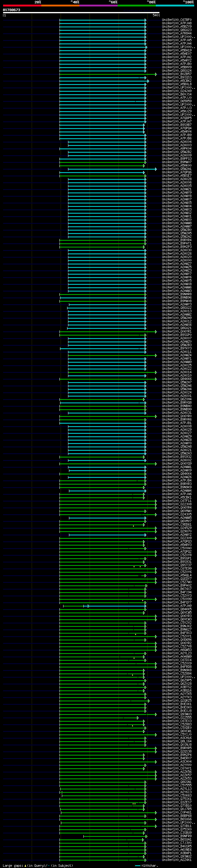Open the UniRef100_C5Z883 hit entry

177,724
